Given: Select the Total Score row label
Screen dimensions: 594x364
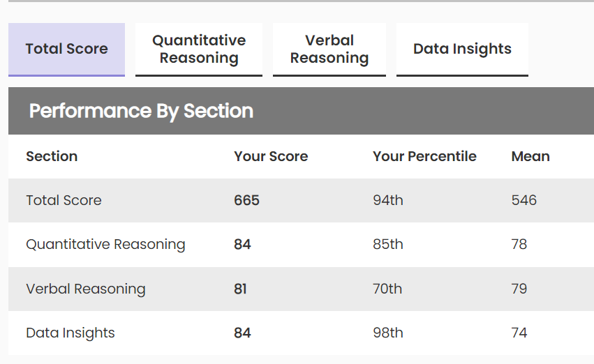Looking at the screenshot, I should pyautogui.click(x=64, y=200).
